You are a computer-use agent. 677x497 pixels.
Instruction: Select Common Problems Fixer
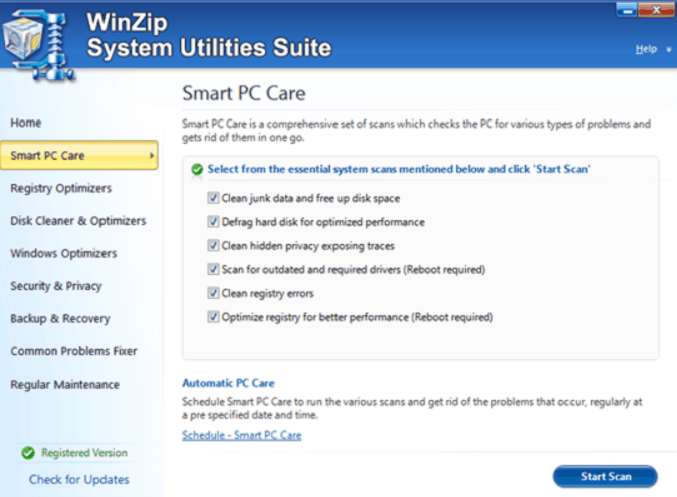click(x=74, y=351)
